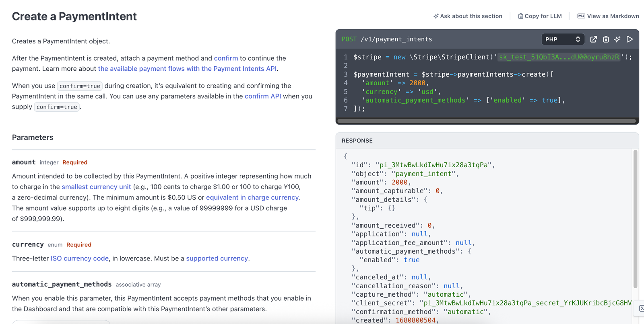
Task: Open ISO currency code link
Action: [x=80, y=258]
